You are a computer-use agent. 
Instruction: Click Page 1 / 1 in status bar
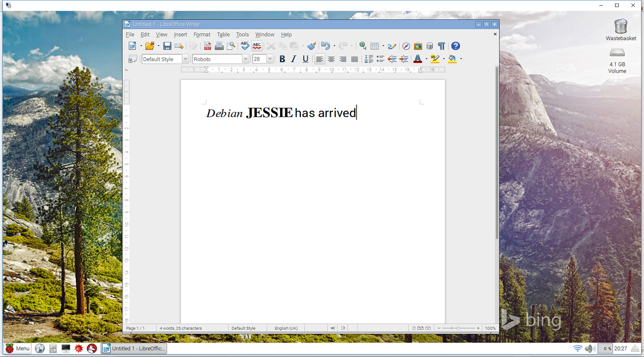(135, 328)
